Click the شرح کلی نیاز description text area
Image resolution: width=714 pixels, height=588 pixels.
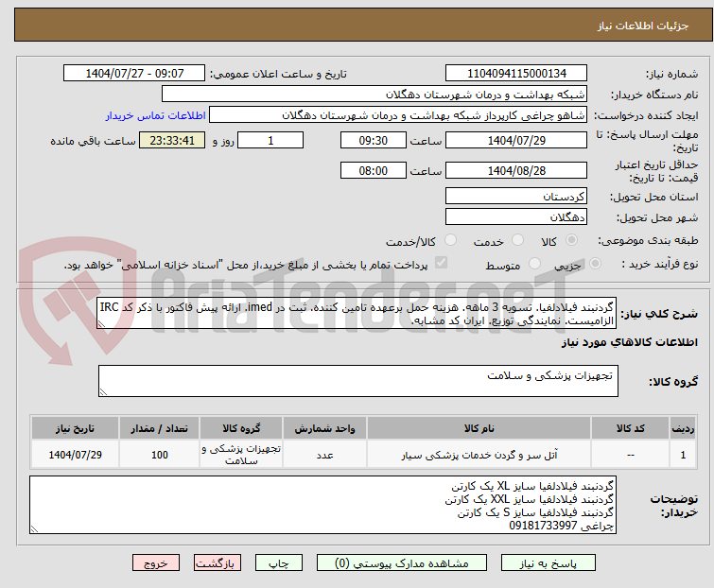click(x=357, y=313)
